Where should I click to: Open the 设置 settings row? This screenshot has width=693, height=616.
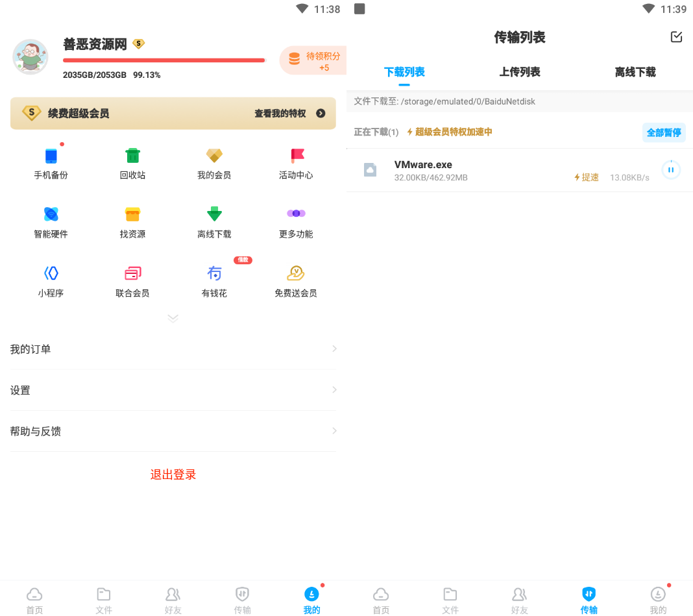click(173, 390)
